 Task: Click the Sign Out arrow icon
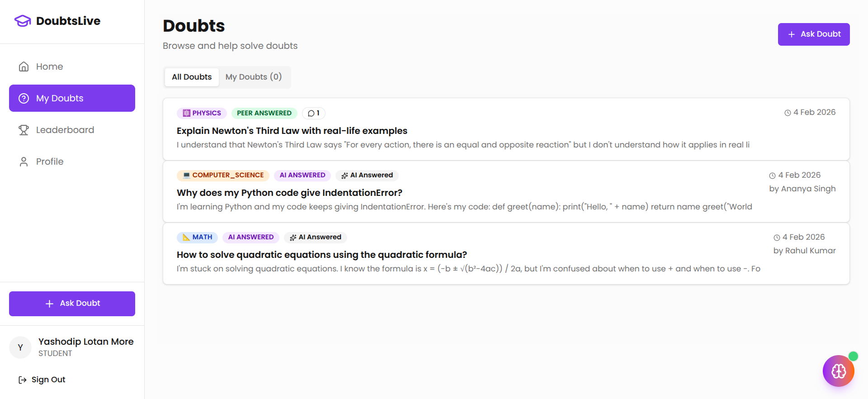pos(22,380)
